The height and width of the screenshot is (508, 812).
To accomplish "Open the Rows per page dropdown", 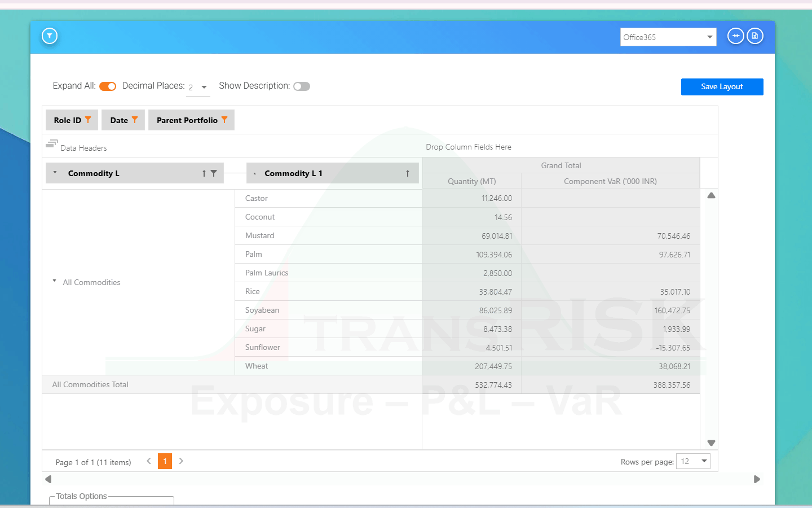I will point(693,461).
